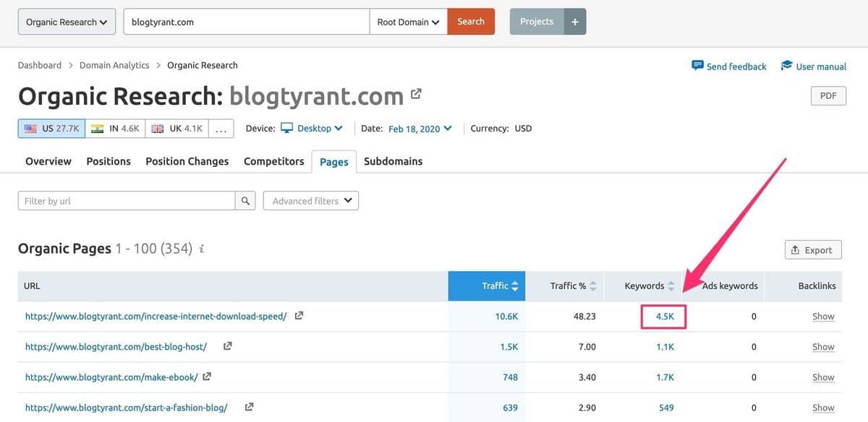Click the plus icon beside Projects
The image size is (868, 422).
click(575, 22)
